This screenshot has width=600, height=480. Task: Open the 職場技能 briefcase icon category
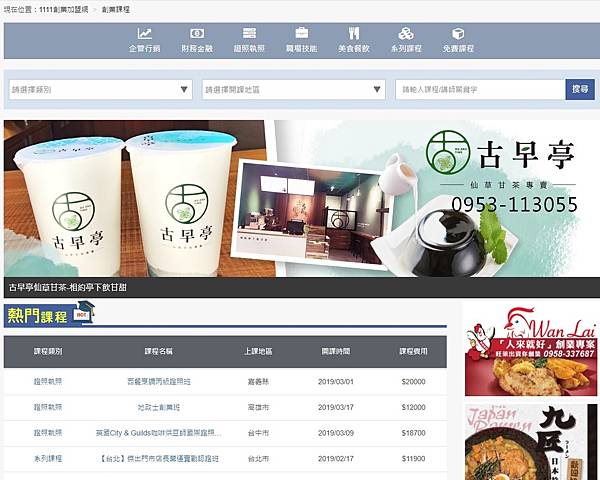point(302,40)
